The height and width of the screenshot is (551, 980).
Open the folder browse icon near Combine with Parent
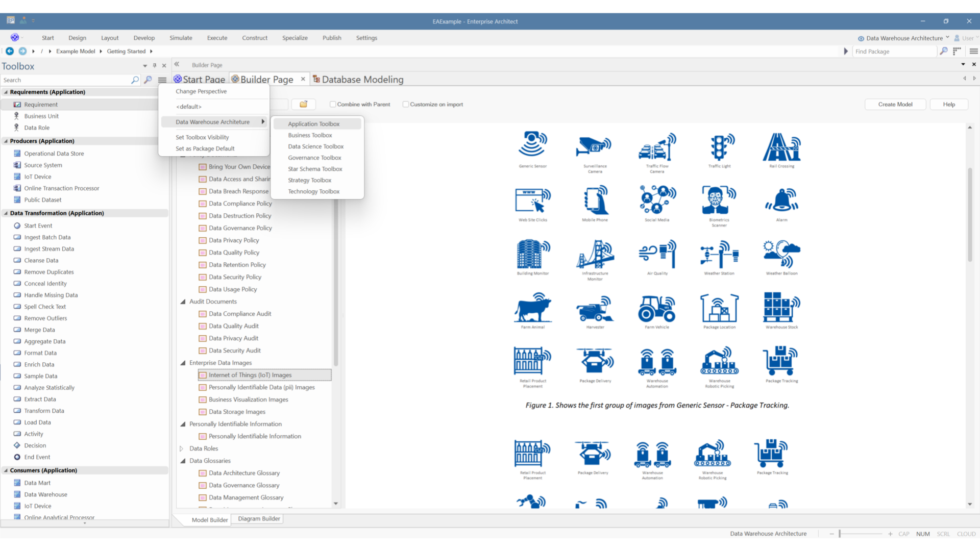point(304,104)
